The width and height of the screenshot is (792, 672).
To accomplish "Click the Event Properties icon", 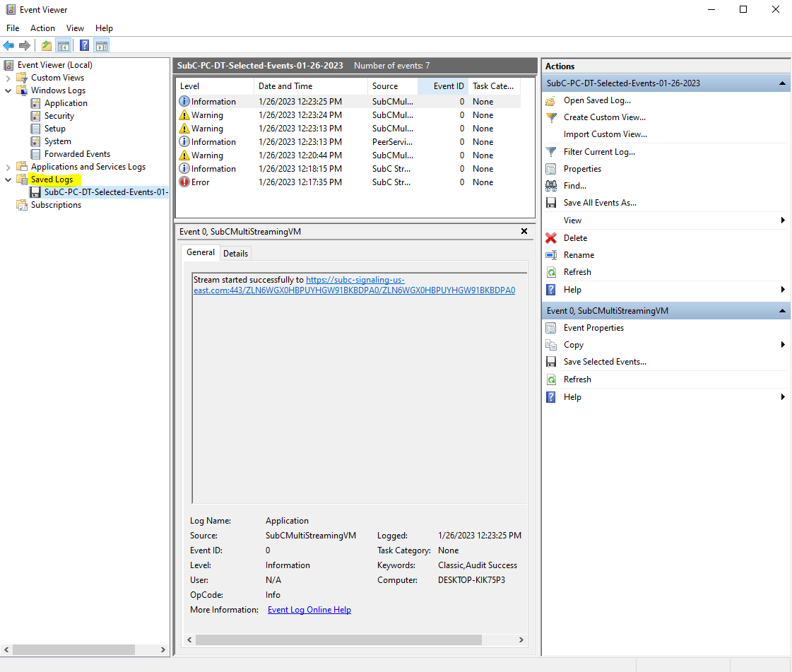I will coord(551,328).
